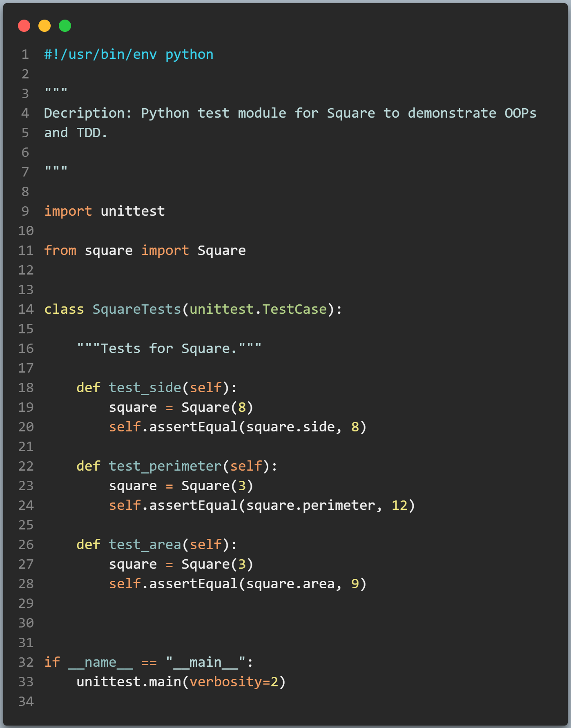The height and width of the screenshot is (728, 571).
Task: Click the 'and TDD.' text line
Action: (76, 133)
